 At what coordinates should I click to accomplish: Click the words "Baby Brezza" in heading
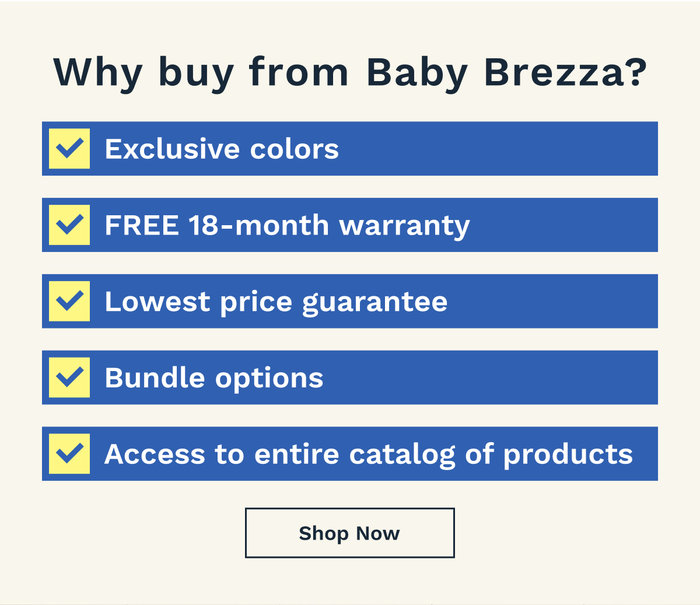[x=506, y=73]
